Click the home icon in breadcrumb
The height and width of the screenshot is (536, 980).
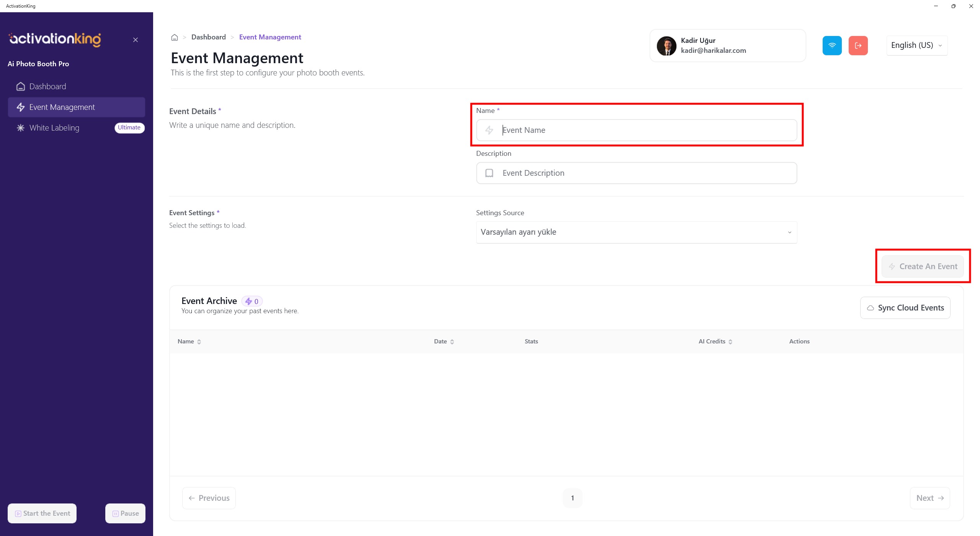[175, 37]
